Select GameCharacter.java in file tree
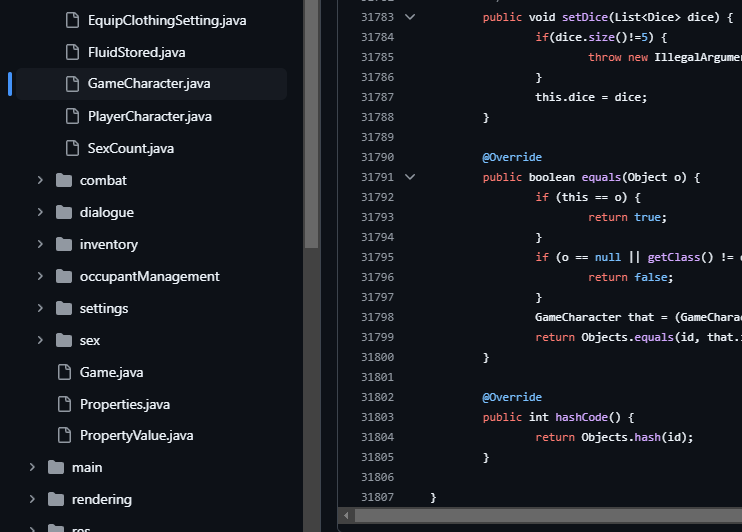This screenshot has height=532, width=742. coord(151,83)
